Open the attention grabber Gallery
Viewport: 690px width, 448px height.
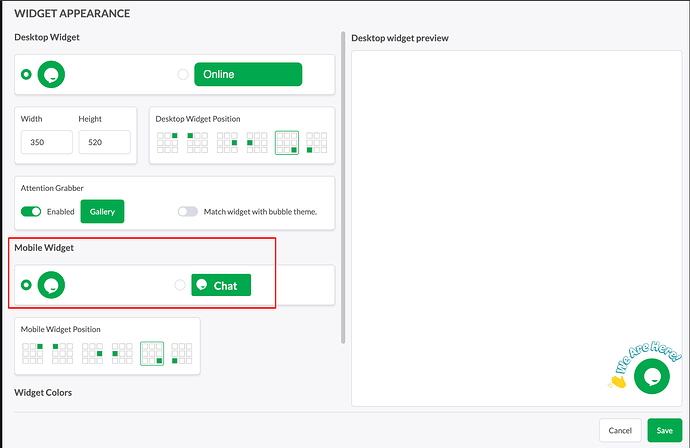click(102, 212)
